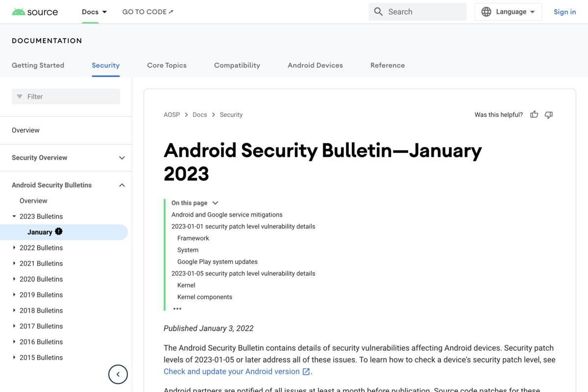The image size is (588, 392).
Task: Collapse the 2023 Bulletins tree arrow
Action: point(14,216)
